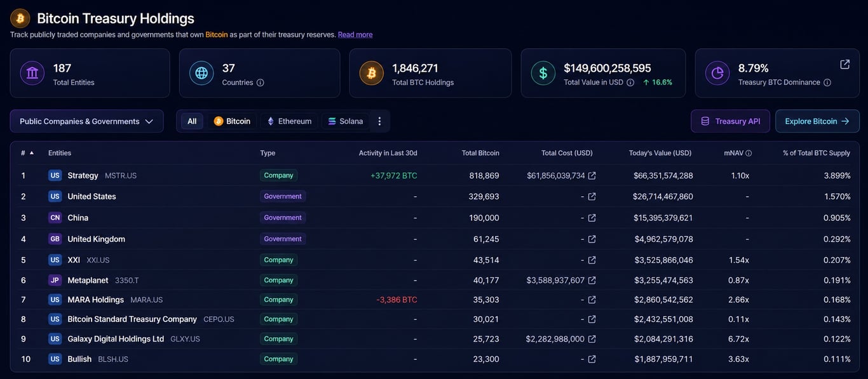This screenshot has width=868, height=379.
Task: Click the 3.899% supply value
Action: click(837, 176)
